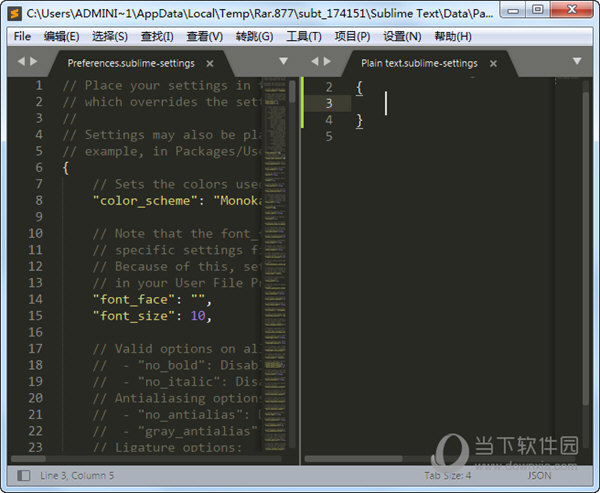Open Tab Size: 4 indentation menu
Viewport: 600px width, 493px height.
click(x=447, y=475)
